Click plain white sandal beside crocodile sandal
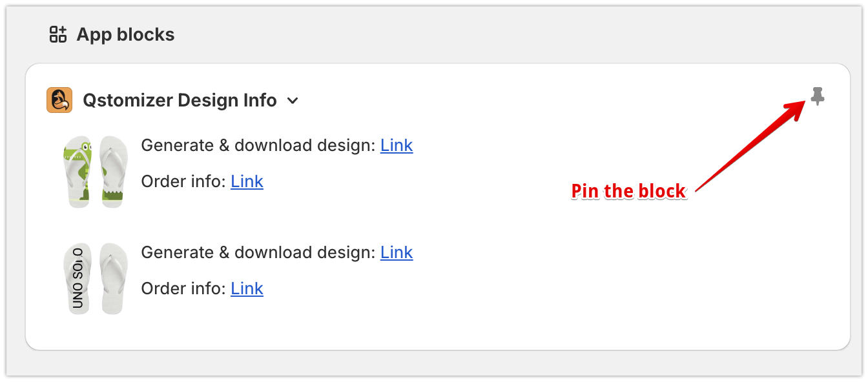Screen dimensions: 868x382 pos(113,172)
